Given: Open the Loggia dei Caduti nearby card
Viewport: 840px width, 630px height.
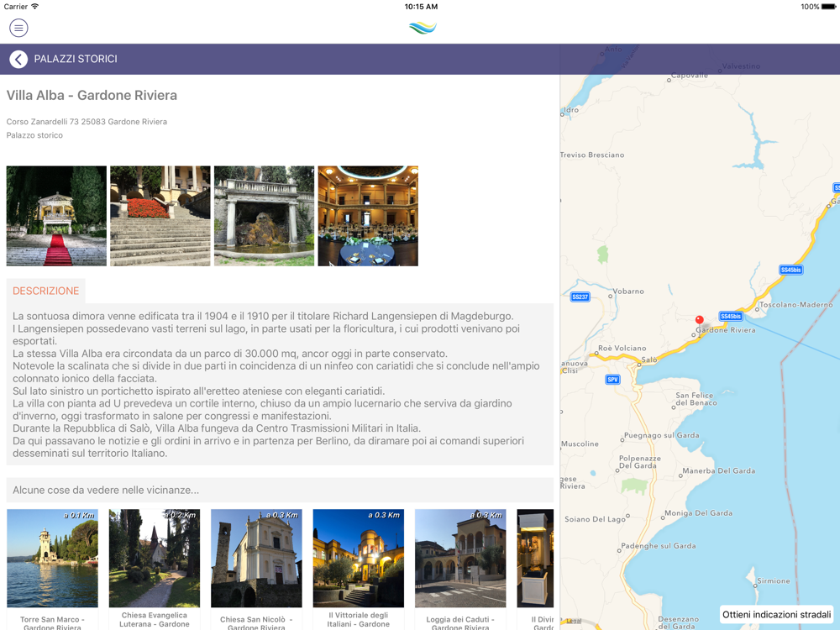Looking at the screenshot, I should (460, 570).
